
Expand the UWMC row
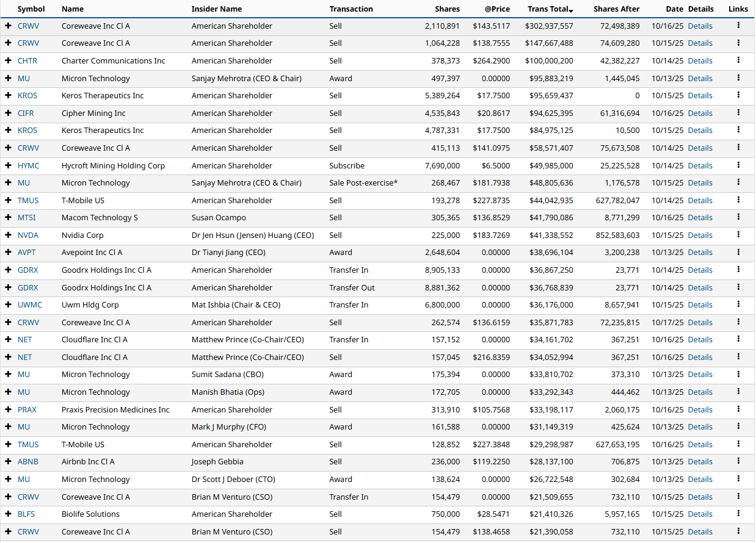(8, 304)
